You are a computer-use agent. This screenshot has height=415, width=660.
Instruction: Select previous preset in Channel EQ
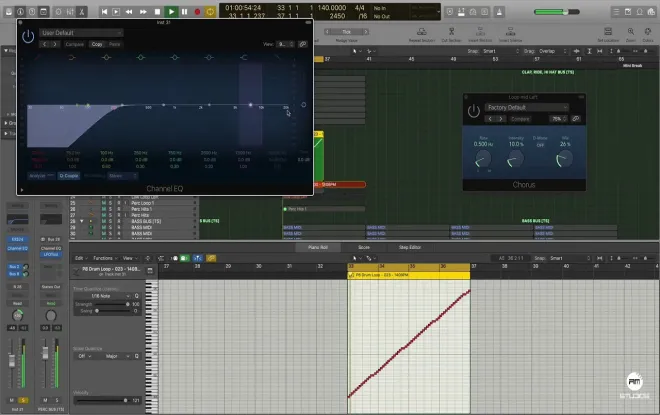pyautogui.click(x=45, y=44)
